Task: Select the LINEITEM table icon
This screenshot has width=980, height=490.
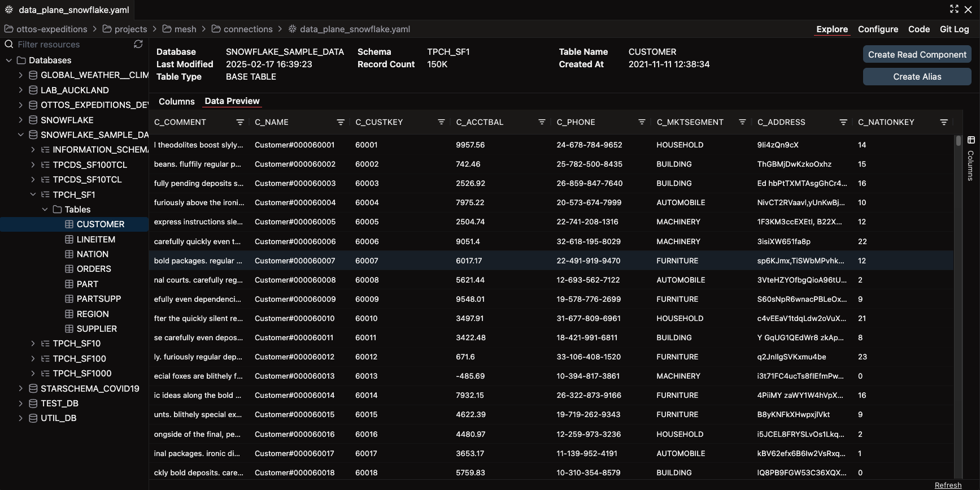Action: coord(69,239)
